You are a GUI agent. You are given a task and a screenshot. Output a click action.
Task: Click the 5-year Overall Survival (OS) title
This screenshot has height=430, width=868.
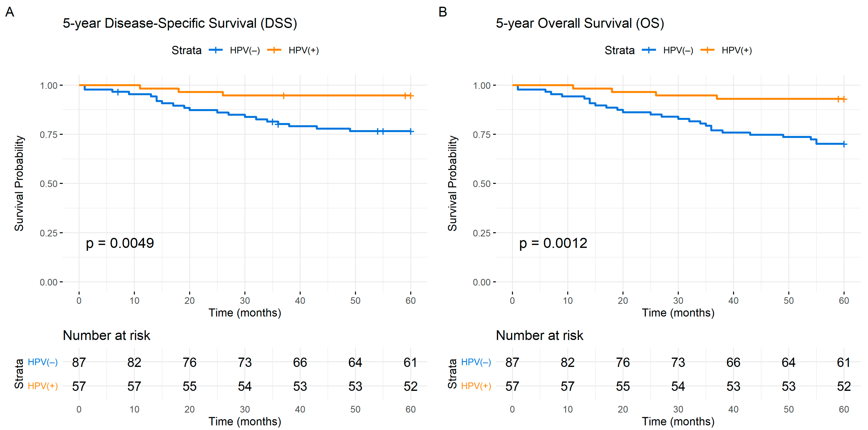click(580, 23)
